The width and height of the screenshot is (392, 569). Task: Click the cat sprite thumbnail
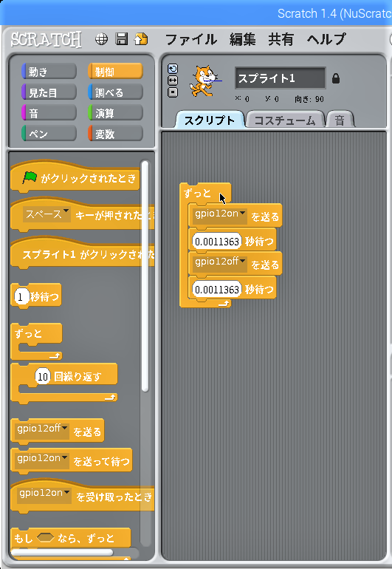click(x=204, y=81)
